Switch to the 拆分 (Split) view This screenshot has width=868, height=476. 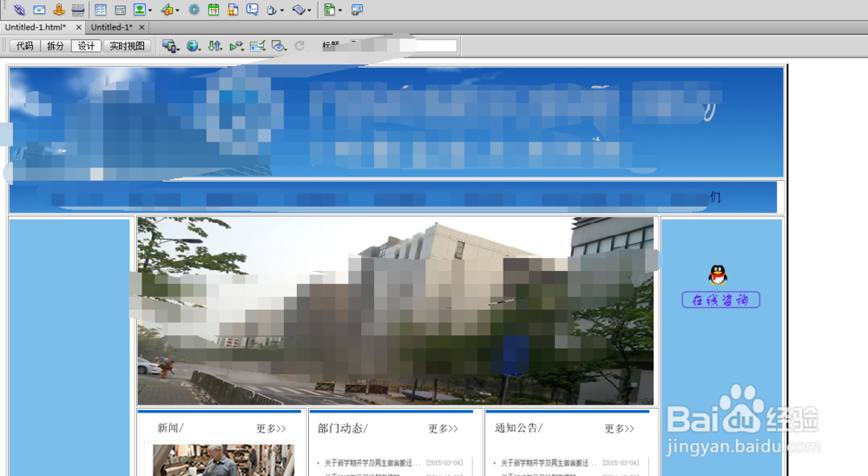(56, 46)
